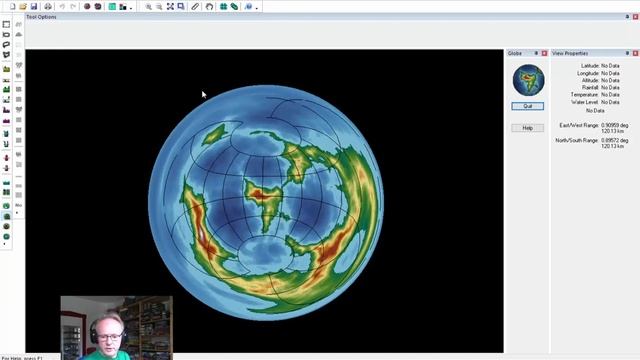The width and height of the screenshot is (640, 360).
Task: Select the polygon selection tool in left toolbar
Action: pyautogui.click(x=6, y=54)
